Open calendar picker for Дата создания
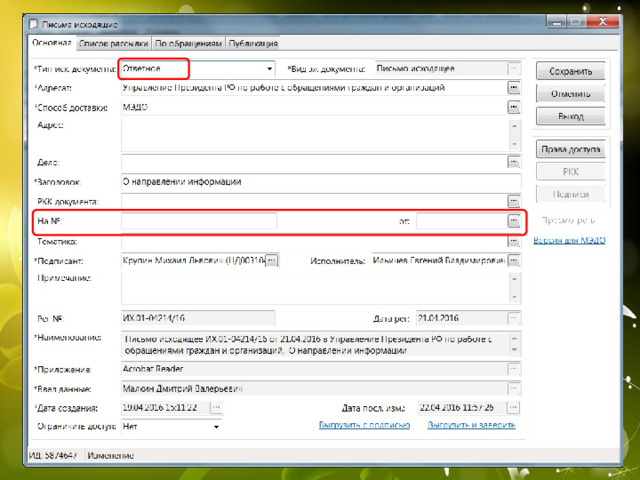Viewport: 640px width, 480px height. click(216, 408)
